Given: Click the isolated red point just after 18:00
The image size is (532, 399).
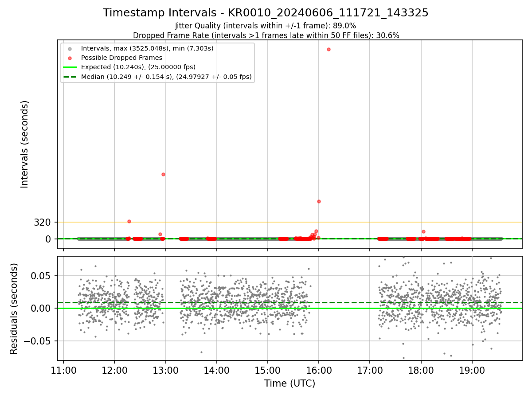Looking at the screenshot, I should [x=423, y=231].
